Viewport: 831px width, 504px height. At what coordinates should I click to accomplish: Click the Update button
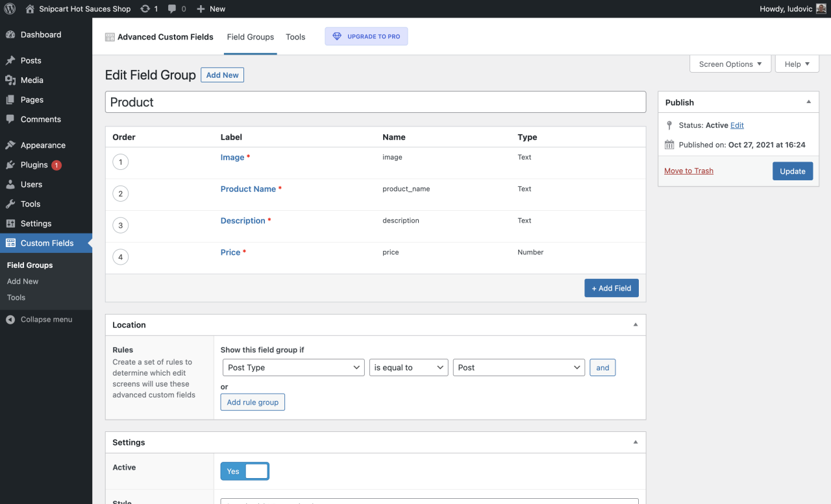[x=792, y=171]
